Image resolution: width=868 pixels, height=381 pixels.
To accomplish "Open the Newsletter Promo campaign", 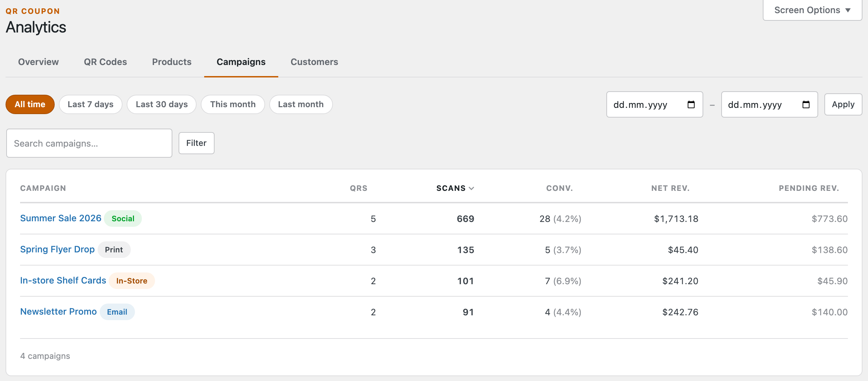I will coord(58,312).
